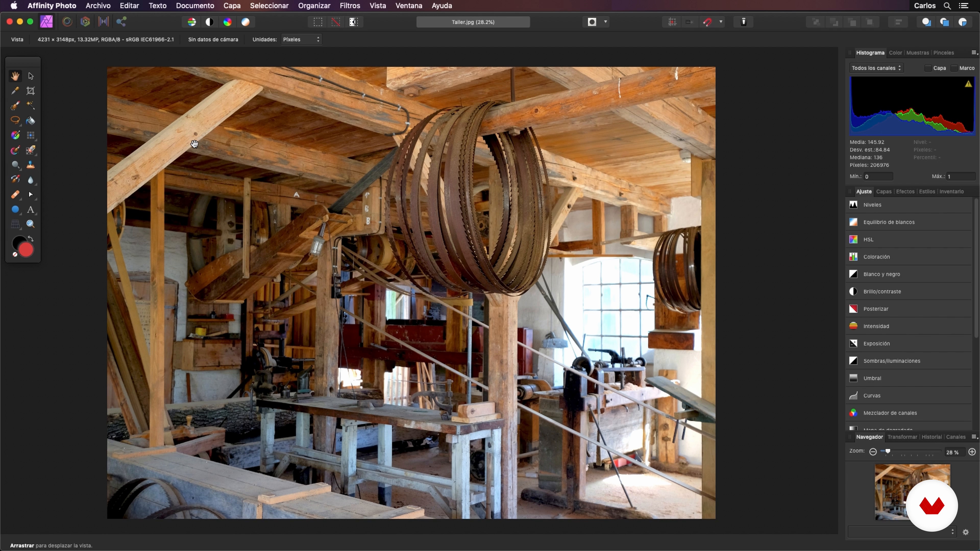
Task: Select the Erase Brush tool
Action: [x=31, y=150]
